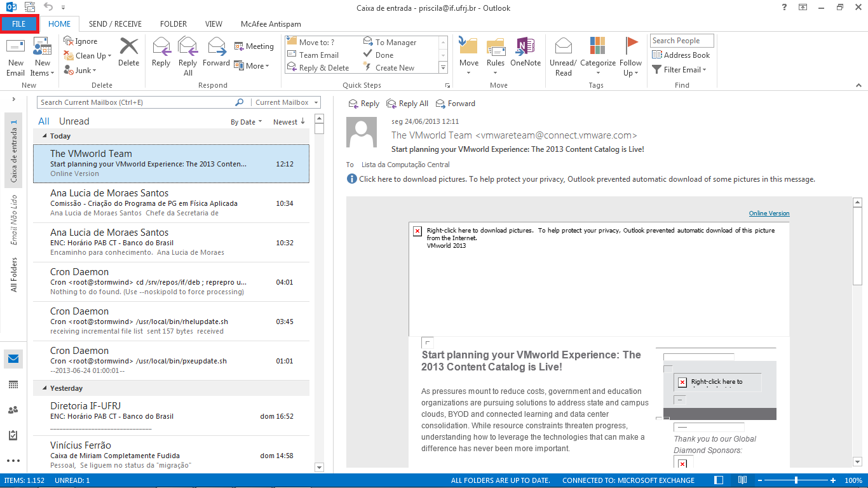The image size is (868, 488).
Task: Select Reply & Delete quick step
Action: coord(318,67)
